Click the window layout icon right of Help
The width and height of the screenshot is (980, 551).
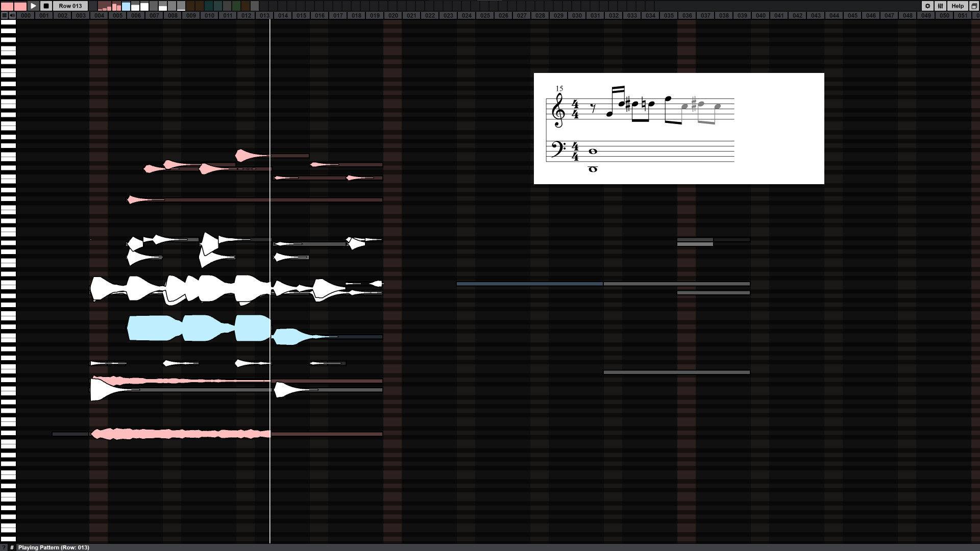tap(973, 6)
